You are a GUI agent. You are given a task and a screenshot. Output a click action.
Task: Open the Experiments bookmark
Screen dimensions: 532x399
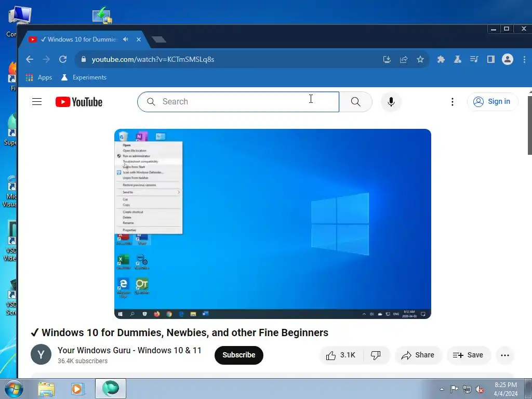click(x=84, y=77)
